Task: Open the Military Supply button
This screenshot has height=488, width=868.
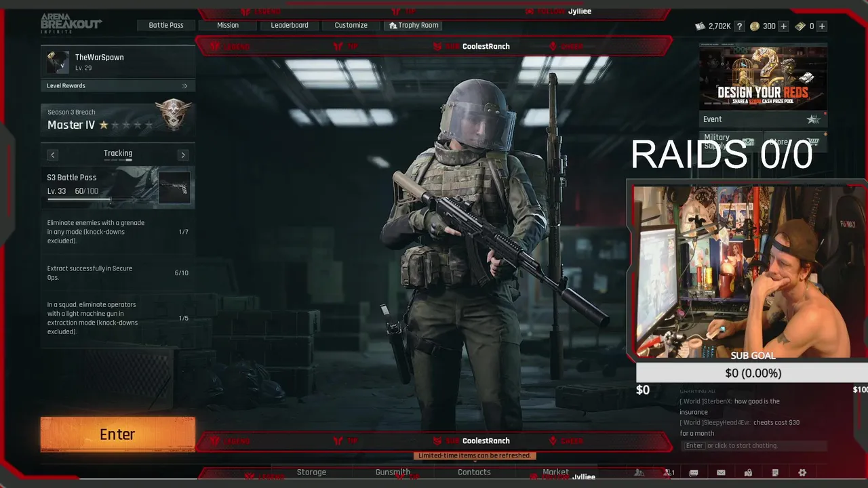Action: (730, 142)
